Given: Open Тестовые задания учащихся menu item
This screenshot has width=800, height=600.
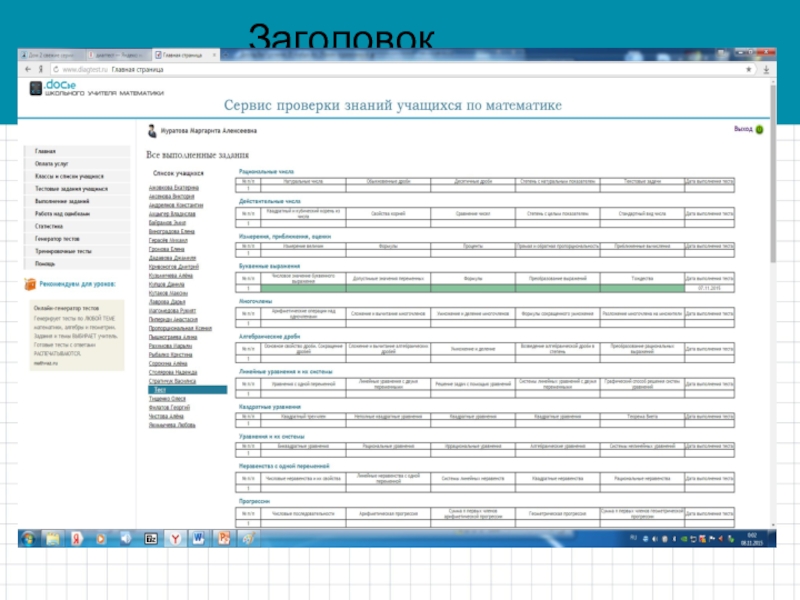Looking at the screenshot, I should click(77, 189).
